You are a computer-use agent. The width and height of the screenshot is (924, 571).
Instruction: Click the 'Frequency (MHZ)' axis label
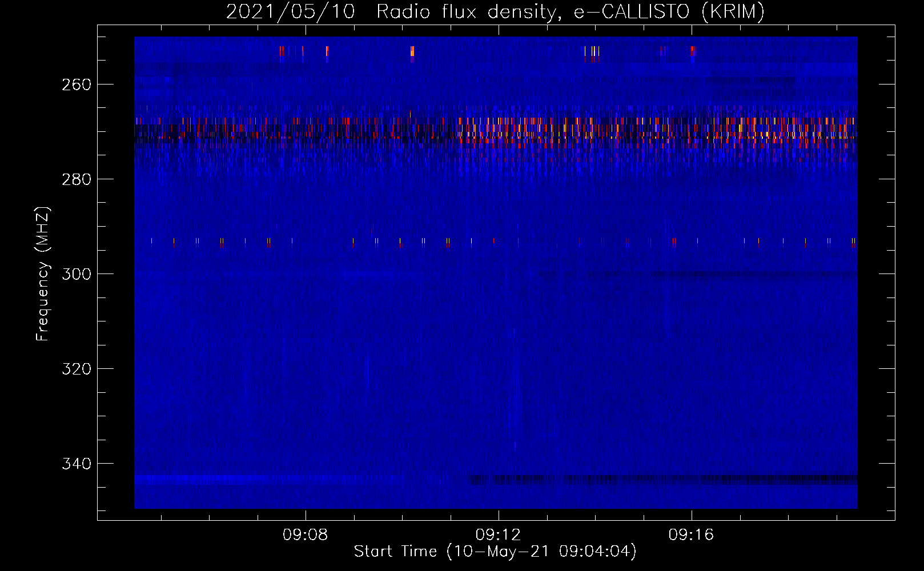[43, 274]
